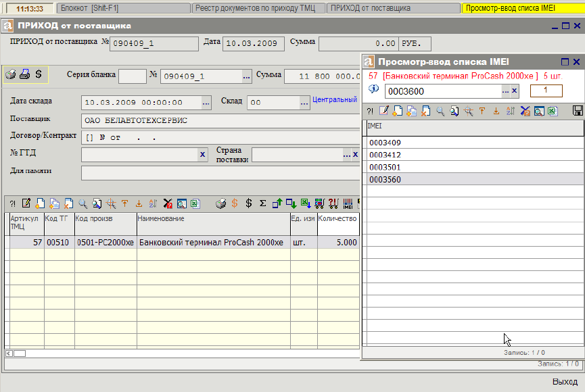Jump to first record in goods toolbar
Viewport: 585px width, 392px height.
tap(124, 203)
